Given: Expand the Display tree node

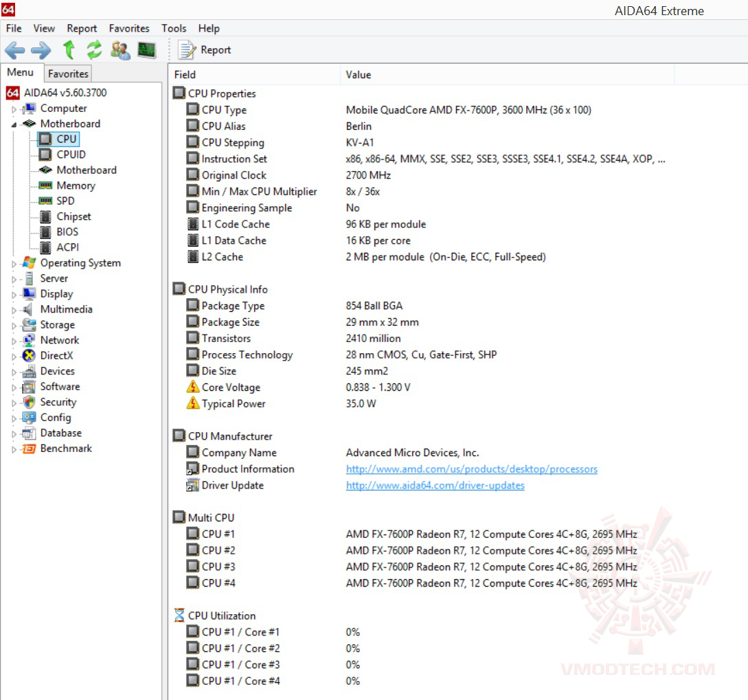Looking at the screenshot, I should click(x=14, y=295).
